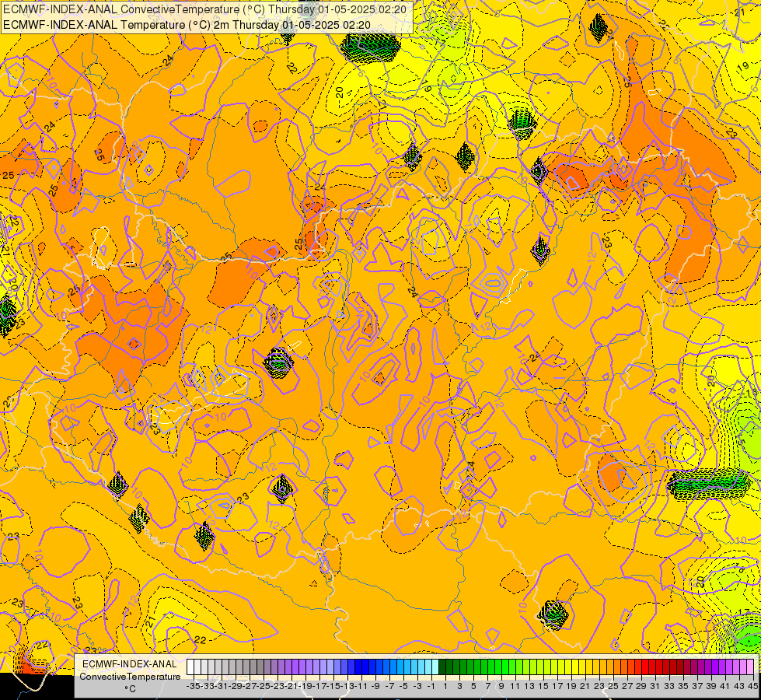Pick the dark green legend swatch above tick 1
This screenshot has height=700, width=761.
(x=442, y=667)
